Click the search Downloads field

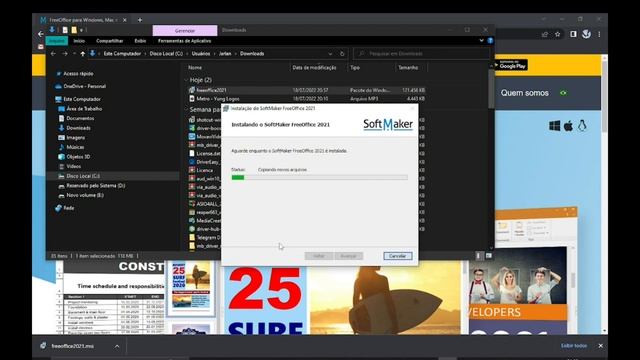point(421,53)
